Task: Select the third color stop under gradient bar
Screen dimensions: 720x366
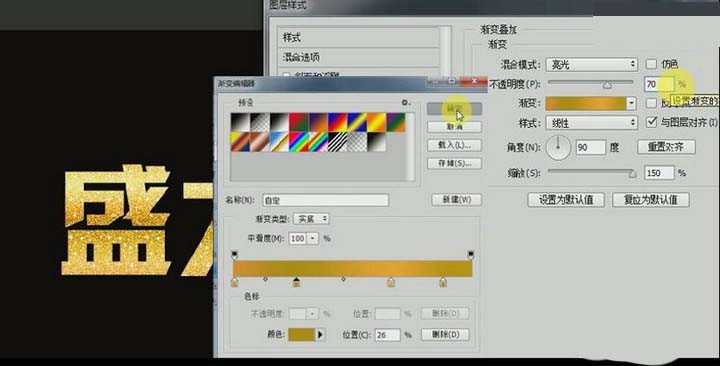Action: 390,282
